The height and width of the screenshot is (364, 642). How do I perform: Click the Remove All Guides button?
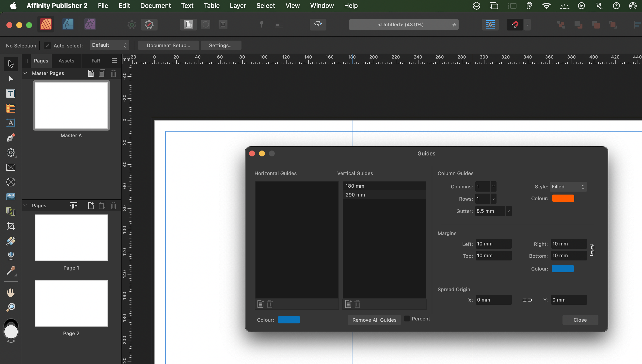(x=374, y=320)
